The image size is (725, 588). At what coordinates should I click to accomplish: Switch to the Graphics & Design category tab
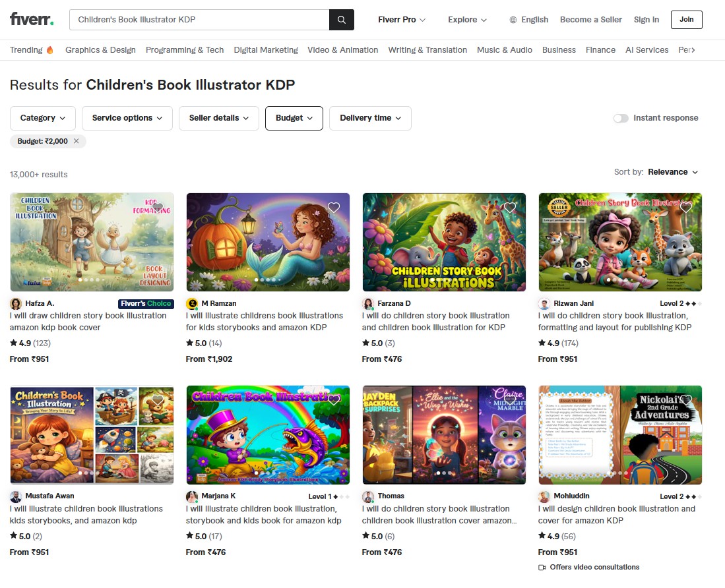(x=100, y=49)
